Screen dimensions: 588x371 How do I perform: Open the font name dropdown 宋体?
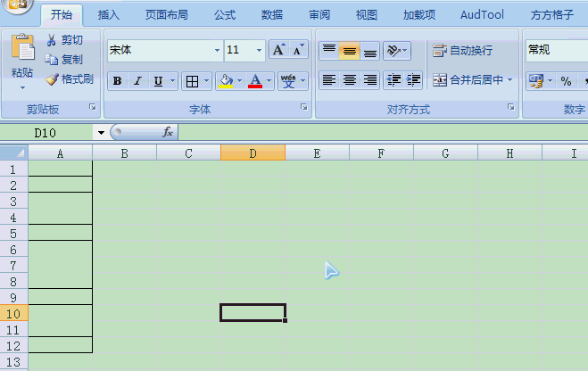coord(217,51)
